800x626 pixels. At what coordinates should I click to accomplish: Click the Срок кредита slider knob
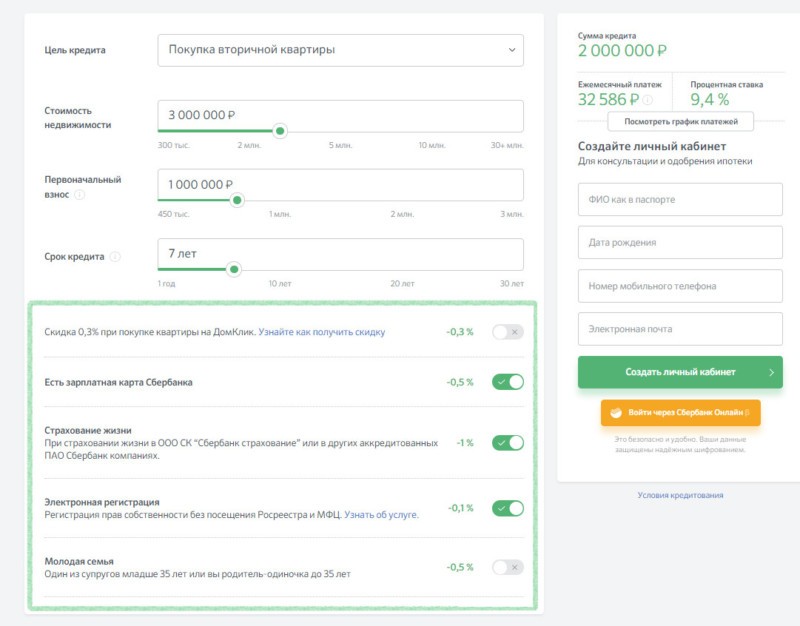(234, 269)
